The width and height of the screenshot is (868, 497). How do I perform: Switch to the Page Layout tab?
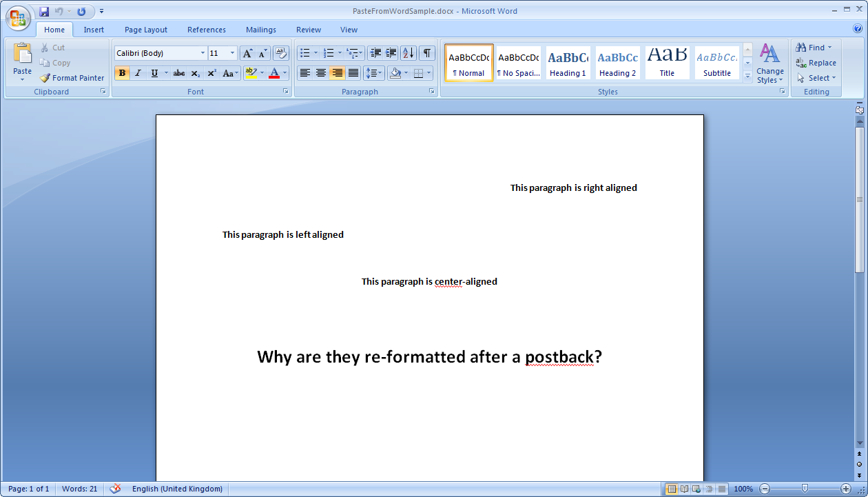146,30
